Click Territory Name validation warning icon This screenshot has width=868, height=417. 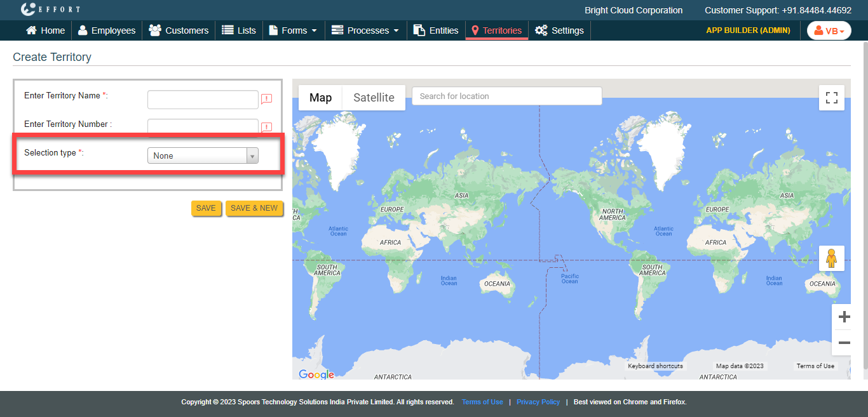(x=267, y=99)
